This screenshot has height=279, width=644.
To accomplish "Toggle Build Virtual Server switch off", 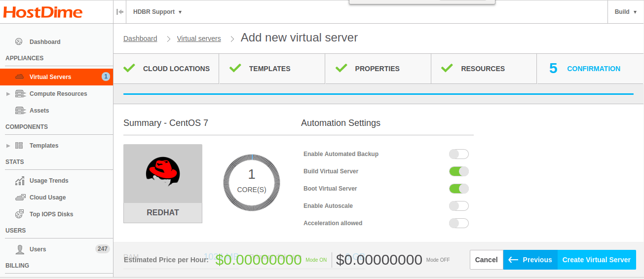I will (458, 171).
